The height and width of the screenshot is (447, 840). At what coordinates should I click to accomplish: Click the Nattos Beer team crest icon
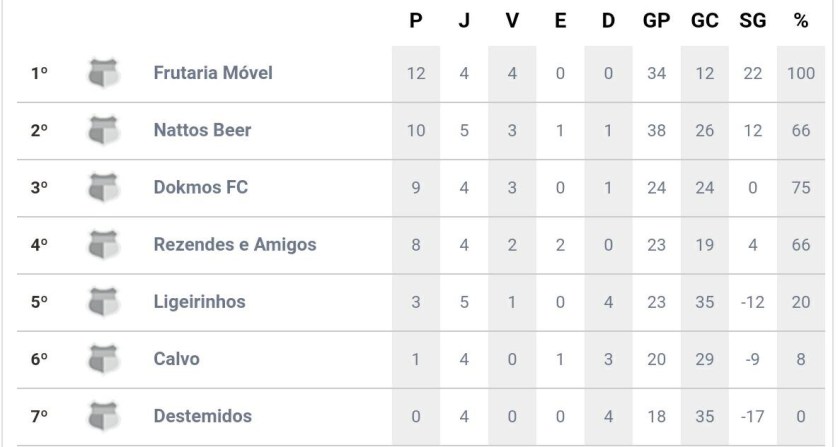pos(103,130)
